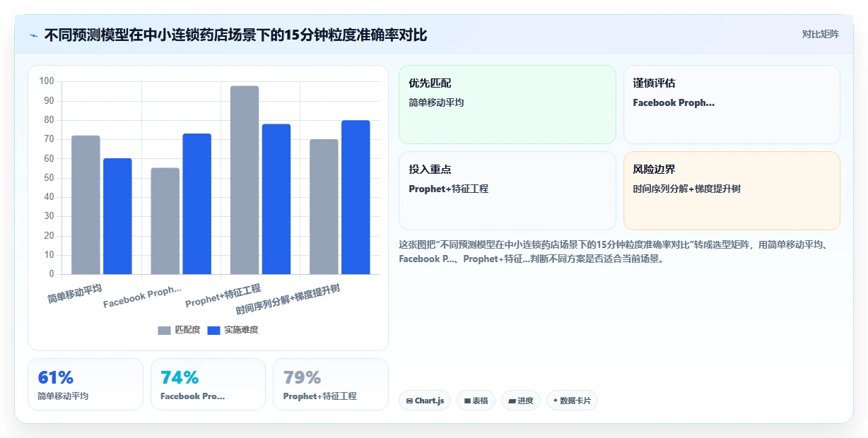The width and height of the screenshot is (868, 438).
Task: Click the 数据卡片 tag
Action: [x=572, y=401]
